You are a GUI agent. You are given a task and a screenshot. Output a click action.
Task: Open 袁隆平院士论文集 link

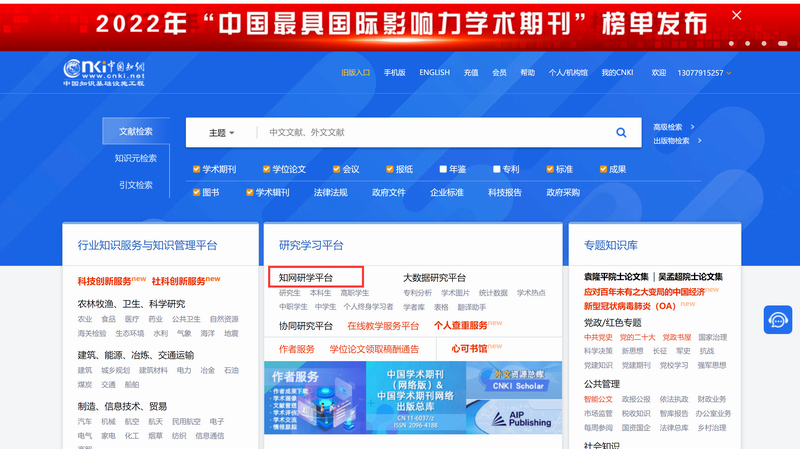click(x=616, y=277)
